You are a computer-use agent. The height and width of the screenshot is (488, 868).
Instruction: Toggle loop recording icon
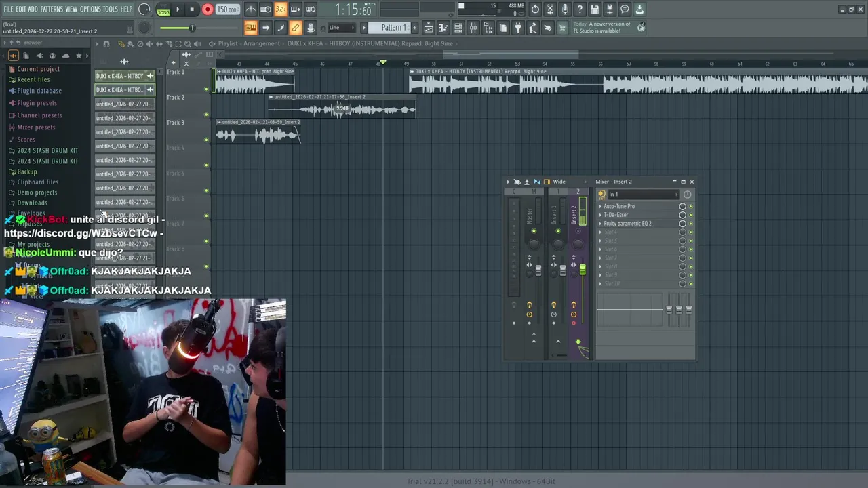(311, 9)
